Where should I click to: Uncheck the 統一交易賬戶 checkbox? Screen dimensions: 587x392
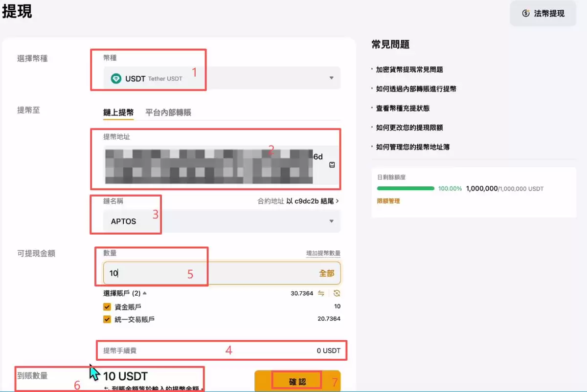pos(108,319)
